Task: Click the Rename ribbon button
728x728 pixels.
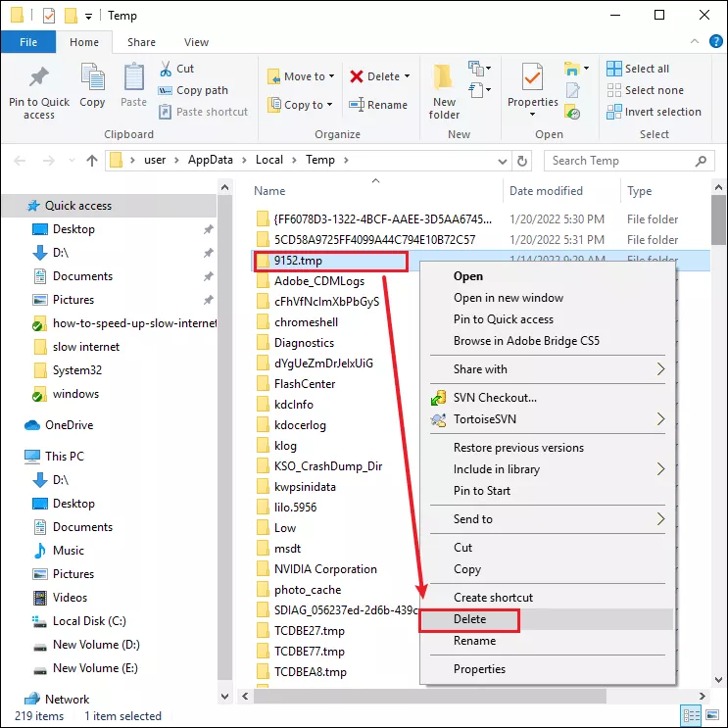Action: tap(378, 105)
